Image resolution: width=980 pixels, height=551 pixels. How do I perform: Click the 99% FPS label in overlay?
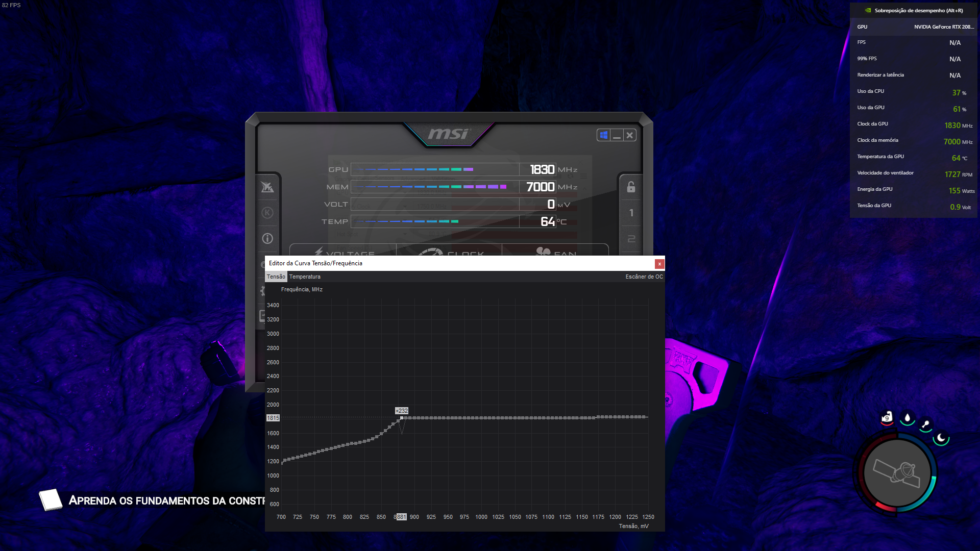click(x=867, y=59)
